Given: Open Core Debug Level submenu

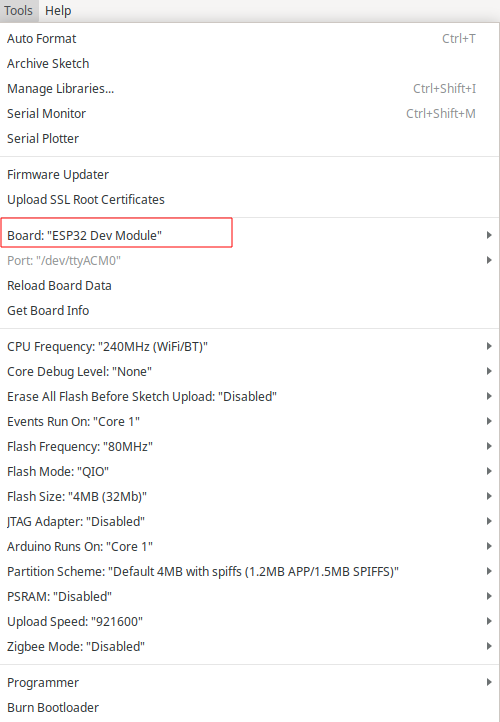Looking at the screenshot, I should pos(250,371).
